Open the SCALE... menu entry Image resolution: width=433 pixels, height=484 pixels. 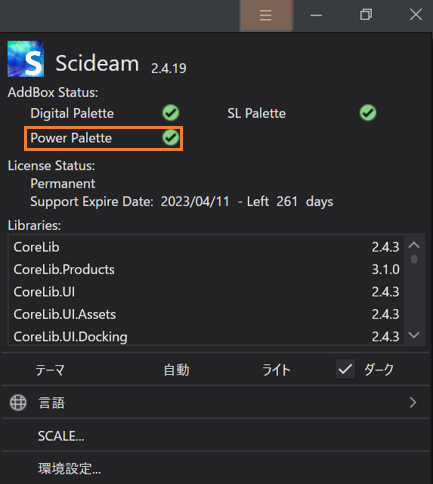[x=216, y=436]
